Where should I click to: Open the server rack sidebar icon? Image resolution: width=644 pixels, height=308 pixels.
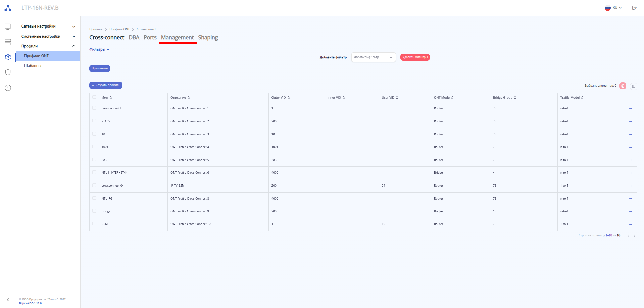pyautogui.click(x=8, y=42)
